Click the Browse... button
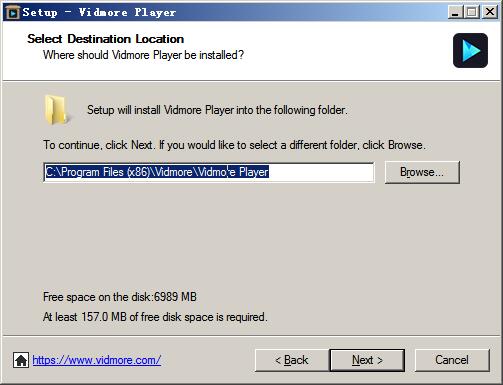Viewport: 503px width, 385px height. [x=422, y=172]
